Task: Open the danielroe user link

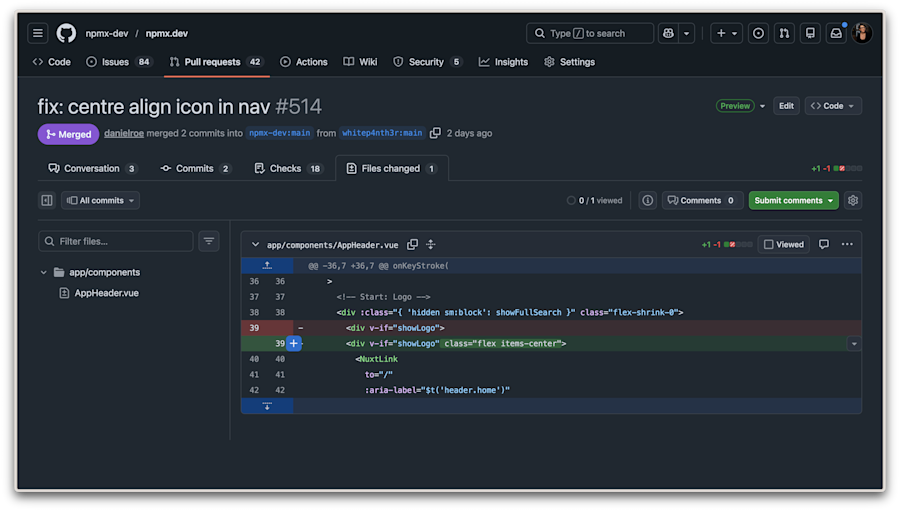Action: [x=124, y=133]
